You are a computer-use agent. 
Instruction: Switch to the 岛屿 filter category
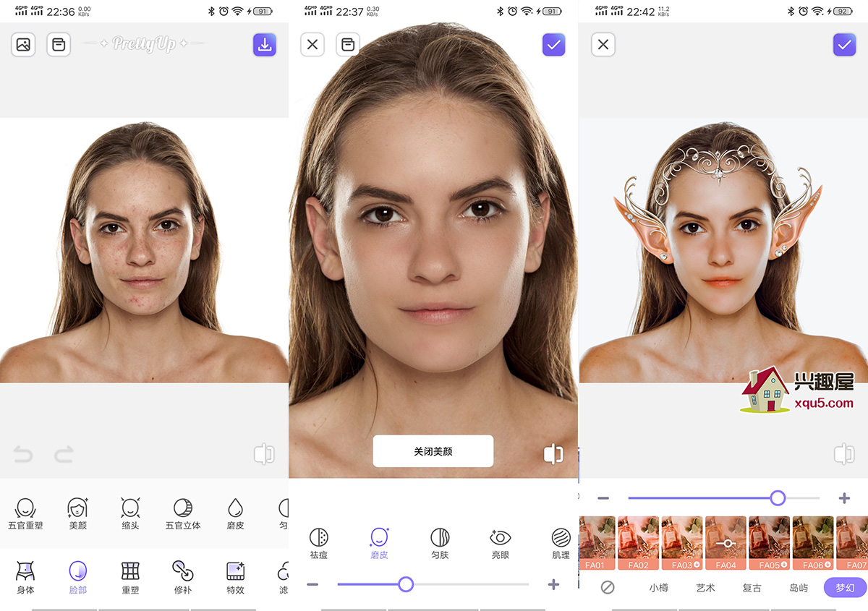pyautogui.click(x=799, y=588)
